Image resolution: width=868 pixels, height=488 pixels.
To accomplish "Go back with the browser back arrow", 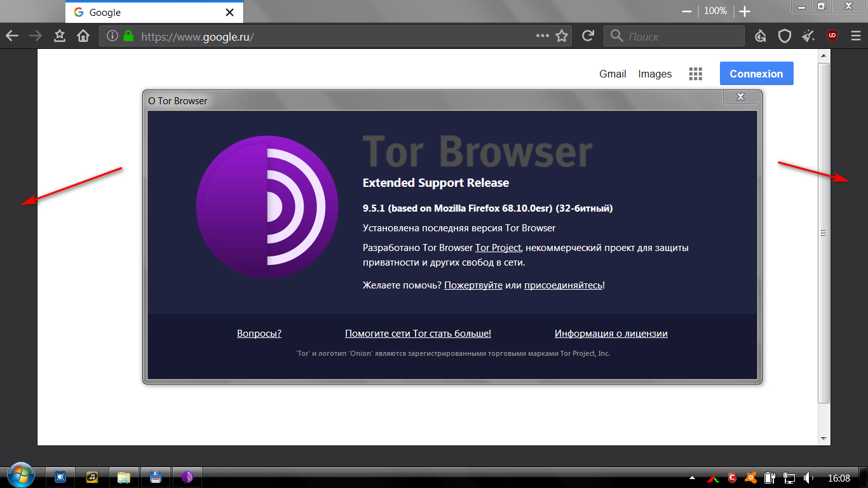I will click(x=12, y=36).
